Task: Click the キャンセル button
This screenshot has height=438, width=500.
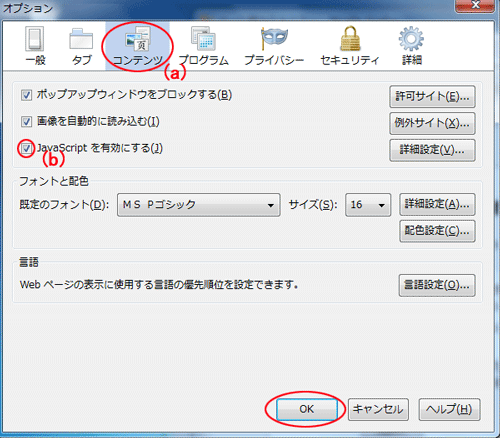Action: pos(378,409)
